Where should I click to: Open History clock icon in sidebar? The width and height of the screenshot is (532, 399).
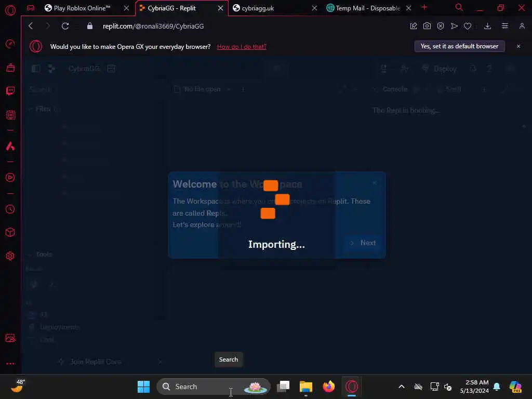click(10, 209)
